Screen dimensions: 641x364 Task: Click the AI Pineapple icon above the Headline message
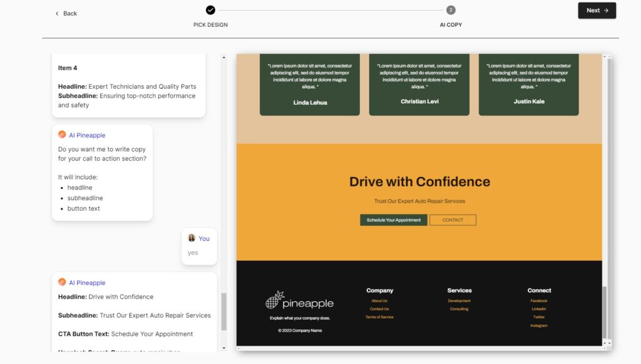pyautogui.click(x=61, y=282)
